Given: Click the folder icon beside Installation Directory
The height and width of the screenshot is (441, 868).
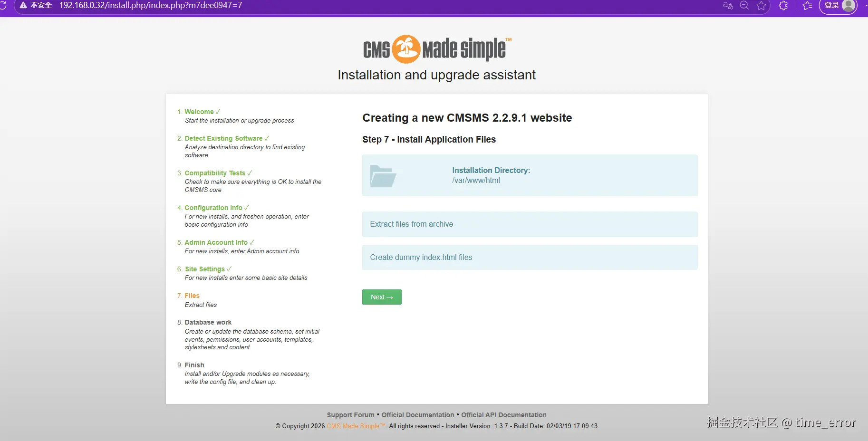Looking at the screenshot, I should pyautogui.click(x=383, y=175).
